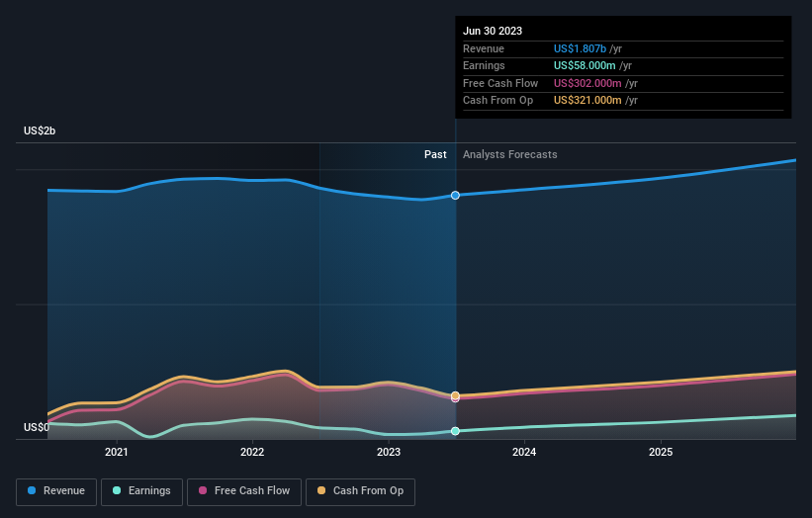This screenshot has height=518, width=812.
Task: Select the Revenue data point at Jun 2023
Action: (455, 195)
